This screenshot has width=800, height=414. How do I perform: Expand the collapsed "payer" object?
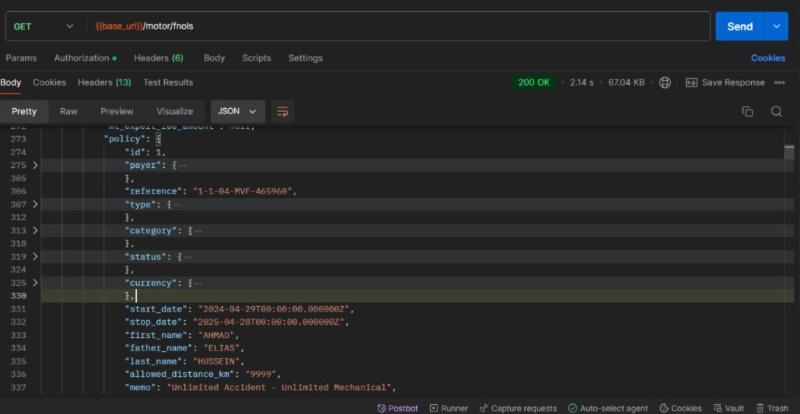36,164
